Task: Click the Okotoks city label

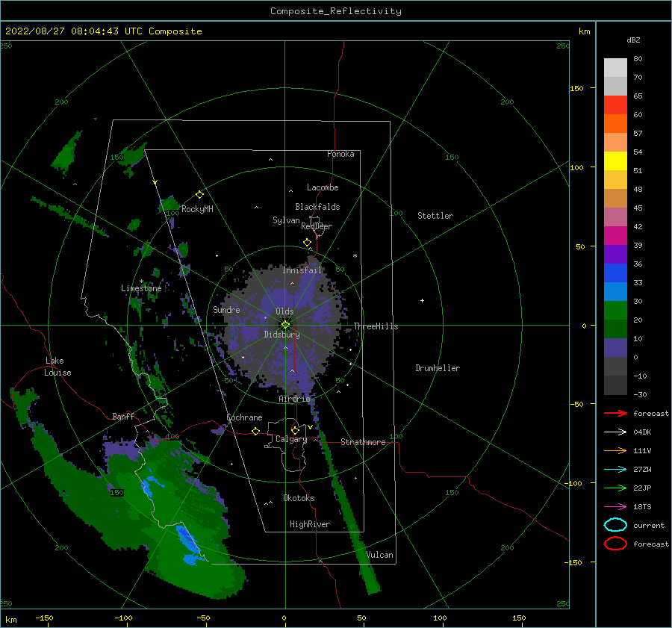Action: 299,498
